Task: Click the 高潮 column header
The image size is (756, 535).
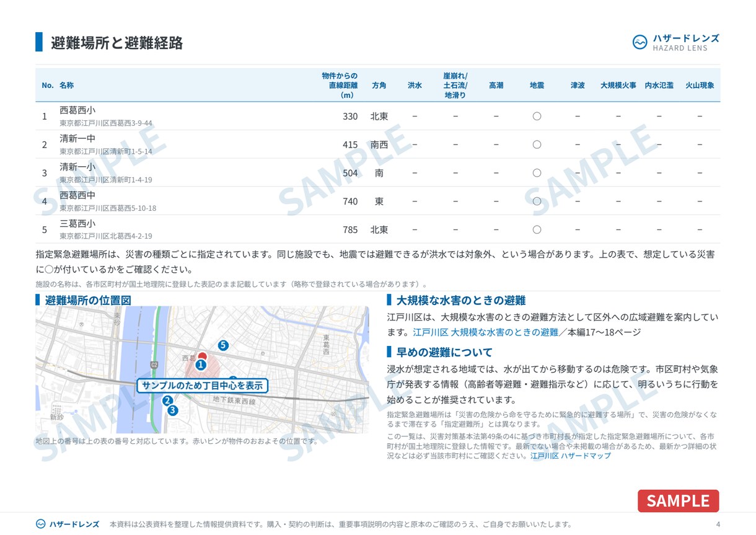Action: pyautogui.click(x=496, y=86)
